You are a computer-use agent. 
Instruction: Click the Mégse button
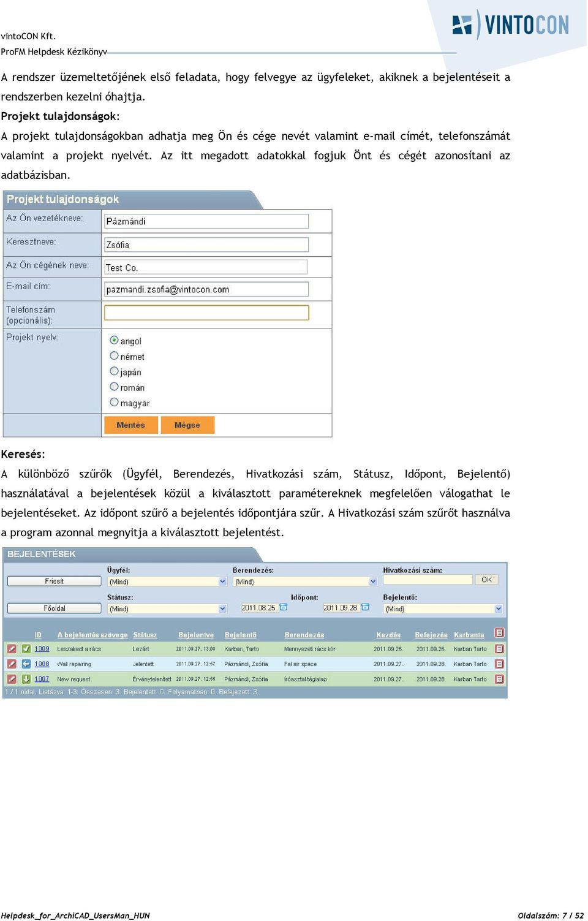pyautogui.click(x=187, y=425)
